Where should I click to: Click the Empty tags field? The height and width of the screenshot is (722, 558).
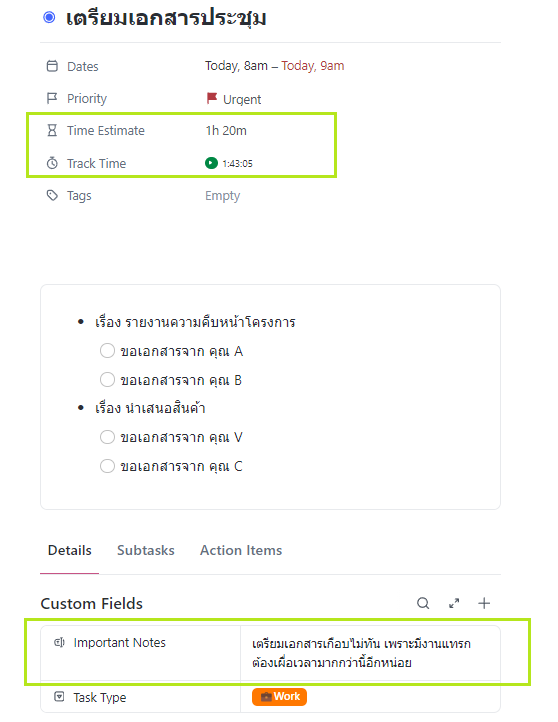coord(222,196)
